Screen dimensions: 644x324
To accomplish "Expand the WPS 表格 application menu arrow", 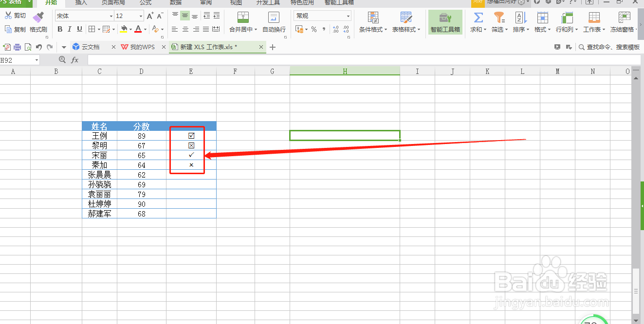I will [x=29, y=2].
